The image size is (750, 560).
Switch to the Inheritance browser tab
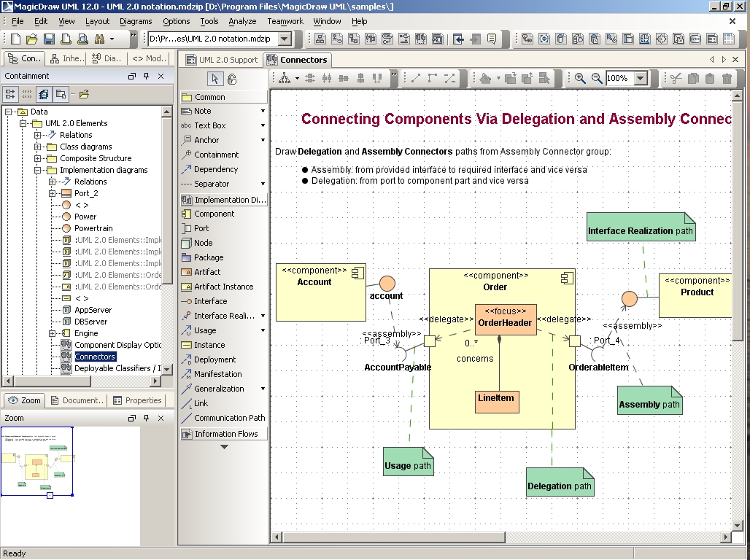click(67, 58)
